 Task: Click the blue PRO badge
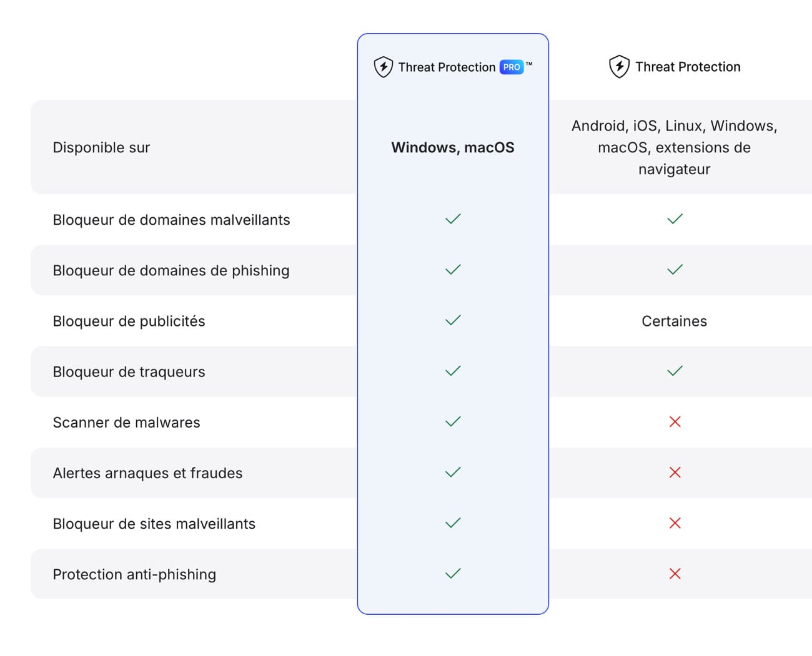(512, 67)
